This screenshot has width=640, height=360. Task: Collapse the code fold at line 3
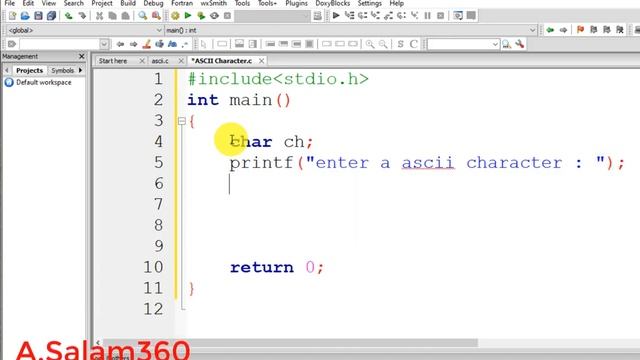tap(182, 121)
